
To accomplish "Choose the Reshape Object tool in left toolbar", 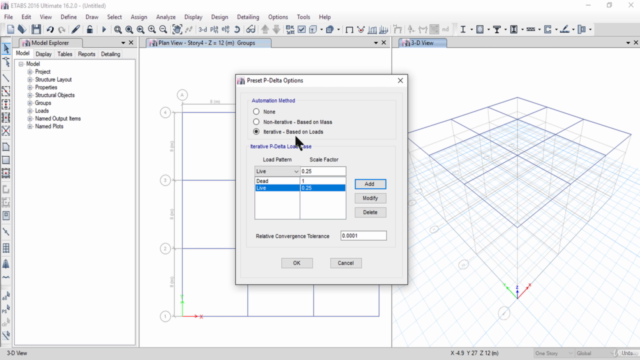I will pyautogui.click(x=6, y=62).
